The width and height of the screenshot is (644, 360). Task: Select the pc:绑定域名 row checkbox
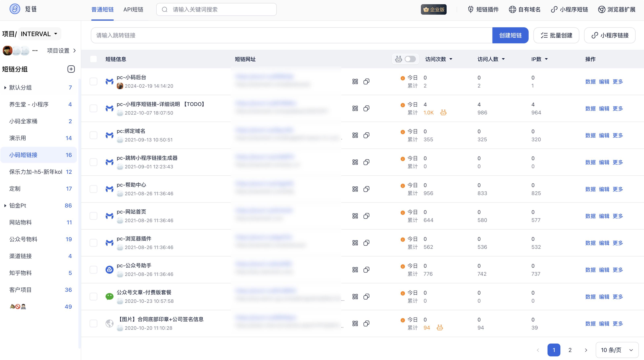93,135
